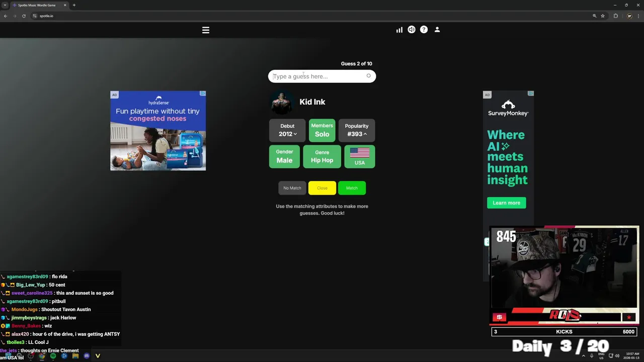The height and width of the screenshot is (362, 644).
Task: Click chat user sweet_caroline325
Action: [32, 293]
